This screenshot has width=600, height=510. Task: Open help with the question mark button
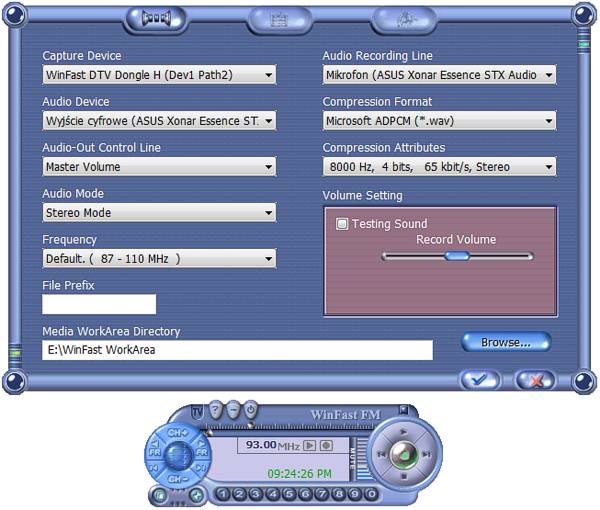tap(215, 411)
